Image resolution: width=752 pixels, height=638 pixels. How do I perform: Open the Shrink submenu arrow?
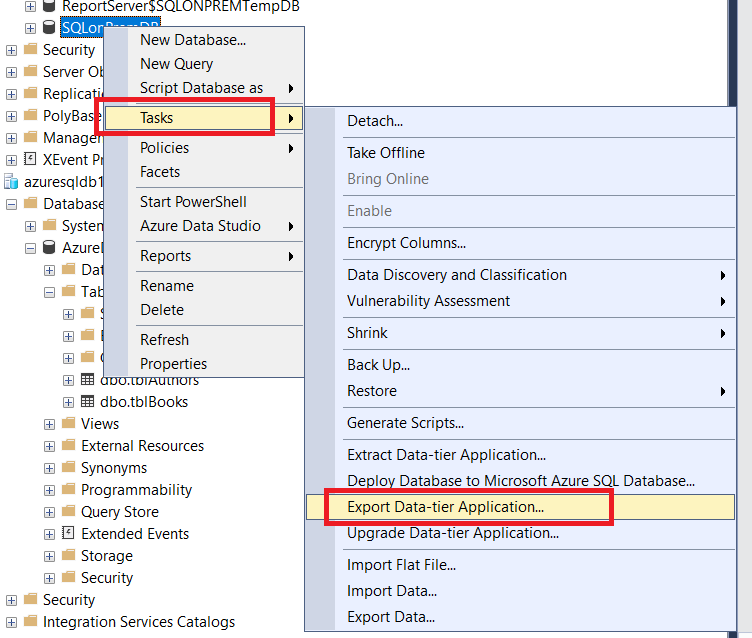coord(723,333)
